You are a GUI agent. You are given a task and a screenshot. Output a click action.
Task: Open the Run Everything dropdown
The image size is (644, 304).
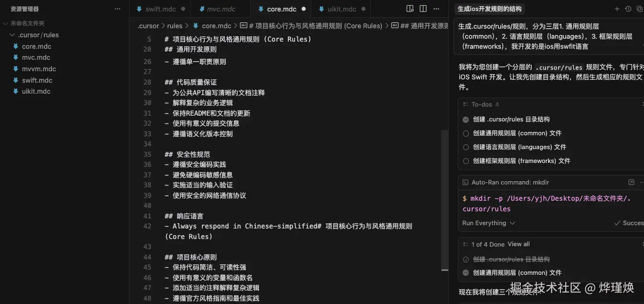tap(488, 223)
